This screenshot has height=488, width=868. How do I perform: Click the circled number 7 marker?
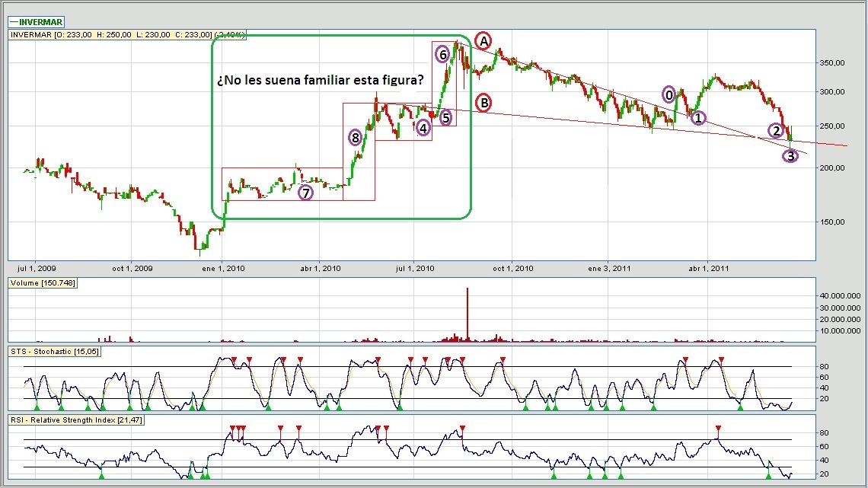click(x=305, y=193)
